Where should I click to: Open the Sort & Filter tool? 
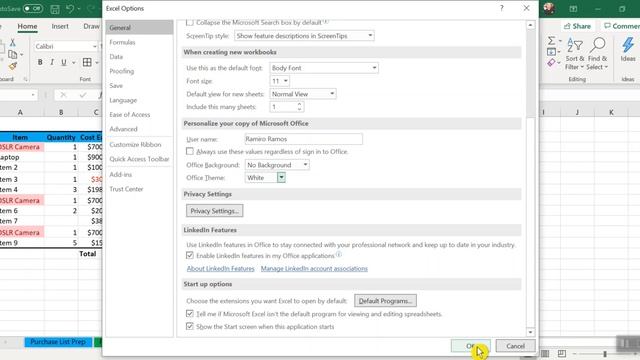click(575, 53)
